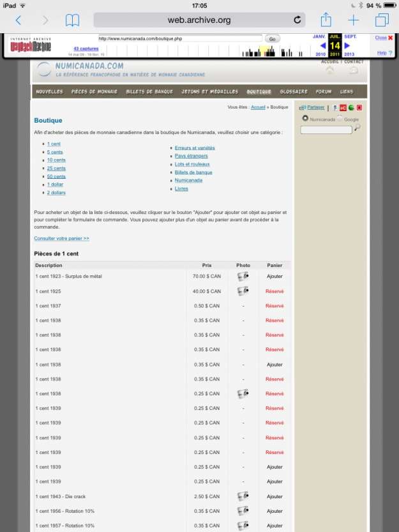The height and width of the screenshot is (532, 399).
Task: Click Accueil breadcrumb link
Action: click(258, 107)
